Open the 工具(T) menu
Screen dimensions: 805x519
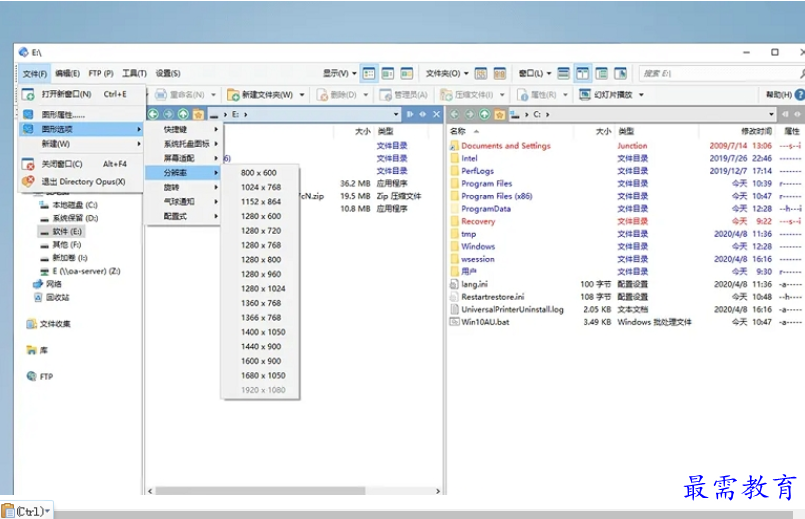click(134, 73)
